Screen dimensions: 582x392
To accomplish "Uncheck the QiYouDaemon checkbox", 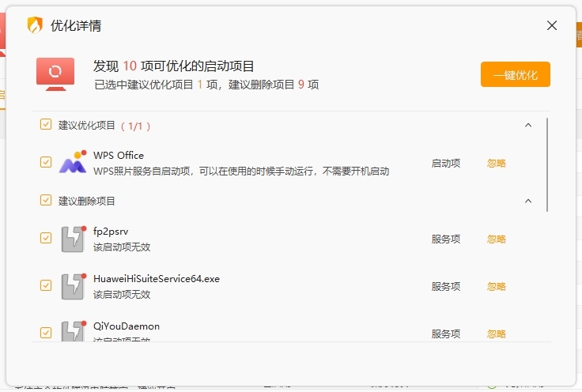I will click(x=46, y=333).
